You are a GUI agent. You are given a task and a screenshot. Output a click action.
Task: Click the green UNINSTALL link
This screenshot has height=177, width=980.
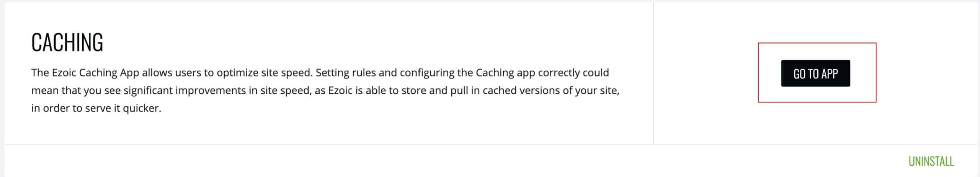coord(931,161)
